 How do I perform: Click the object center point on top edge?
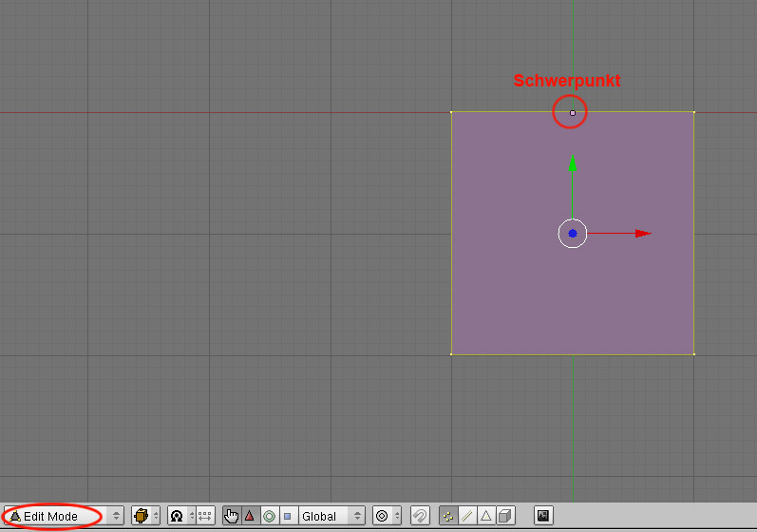573,113
